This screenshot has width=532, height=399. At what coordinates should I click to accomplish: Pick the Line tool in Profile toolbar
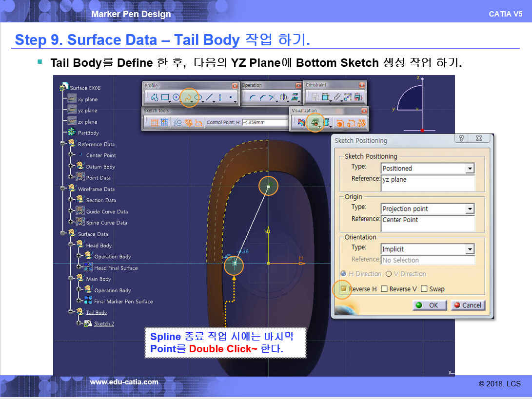click(x=209, y=98)
